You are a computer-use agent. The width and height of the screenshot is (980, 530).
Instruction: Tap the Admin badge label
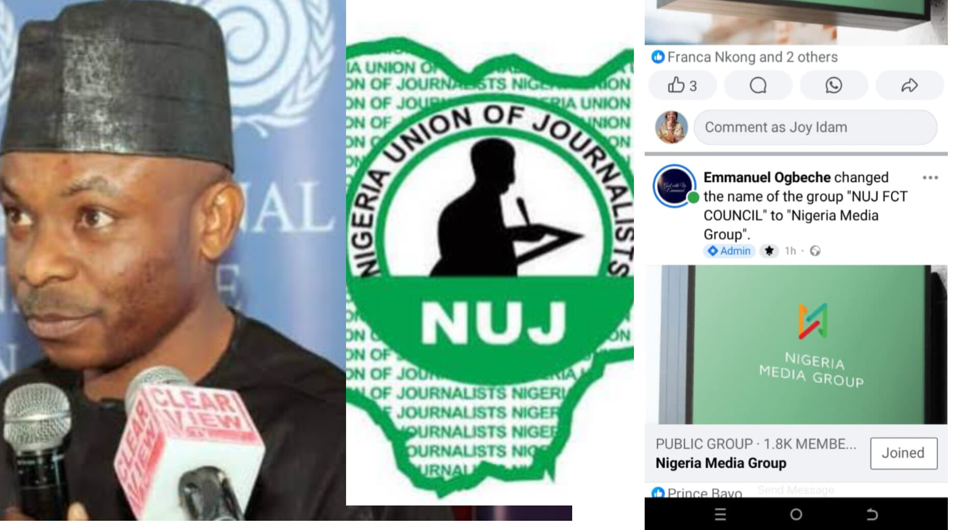coord(729,251)
